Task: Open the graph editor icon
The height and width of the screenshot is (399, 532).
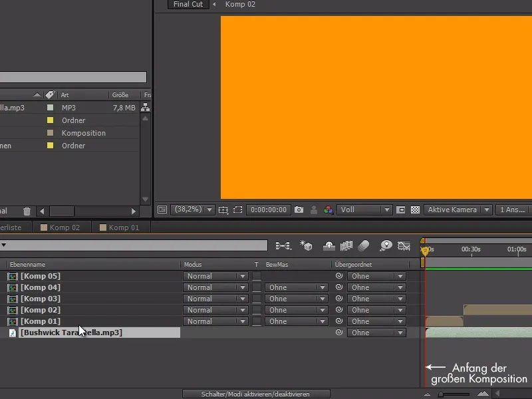Action: 404,245
